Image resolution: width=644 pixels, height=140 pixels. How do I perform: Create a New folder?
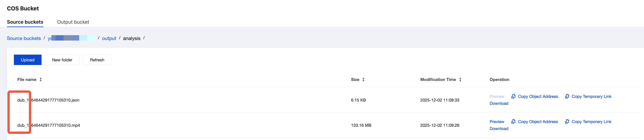[62, 60]
